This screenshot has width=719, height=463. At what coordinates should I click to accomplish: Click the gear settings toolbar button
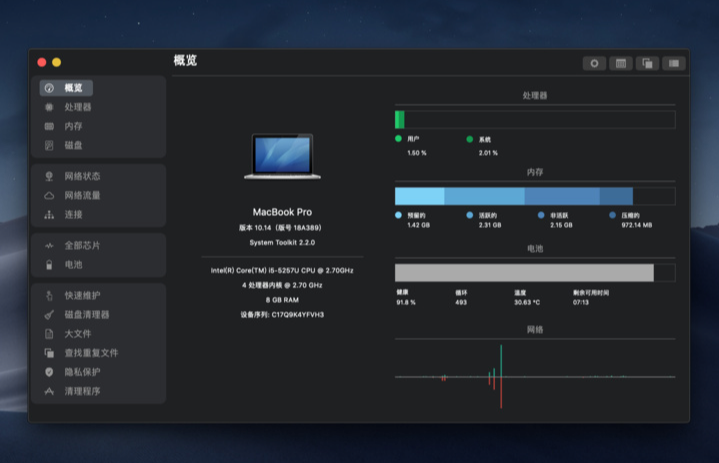point(594,63)
